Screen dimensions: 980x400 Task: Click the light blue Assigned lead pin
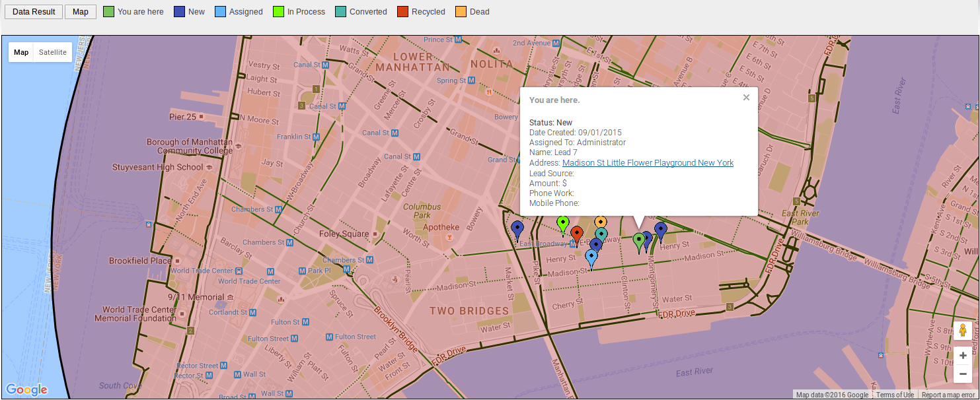pos(591,256)
